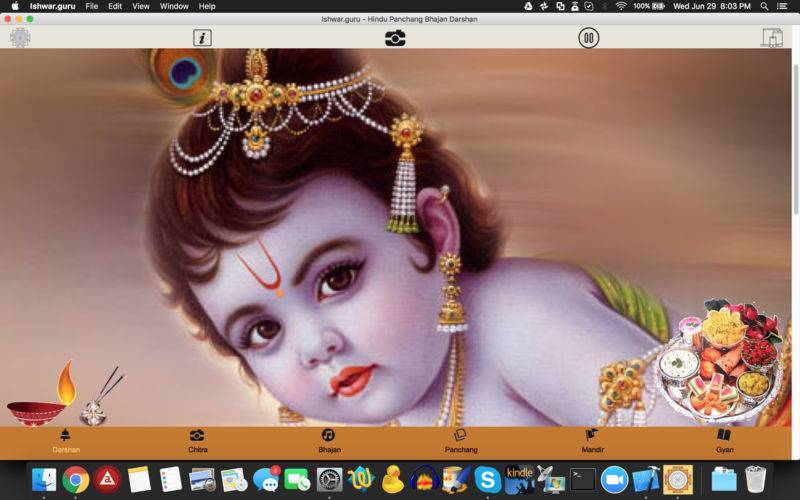This screenshot has height=500, width=800.
Task: Open the Trash in the dock
Action: (x=756, y=480)
